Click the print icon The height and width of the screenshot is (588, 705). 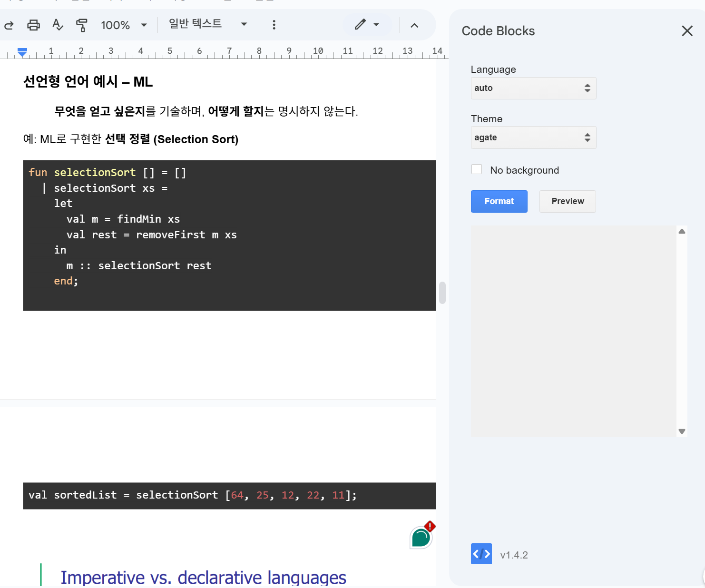[33, 25]
